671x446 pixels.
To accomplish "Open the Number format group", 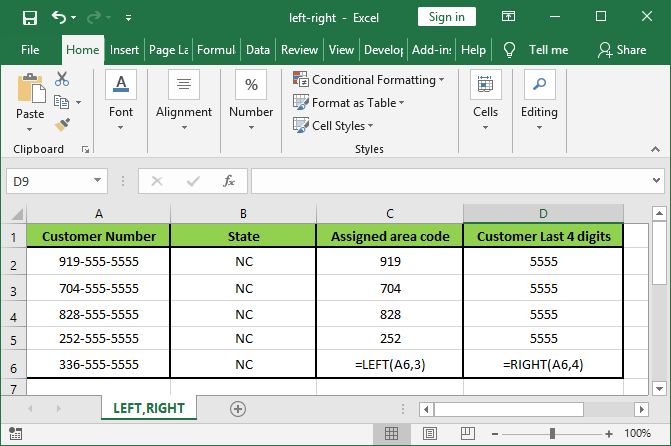I will 251,101.
